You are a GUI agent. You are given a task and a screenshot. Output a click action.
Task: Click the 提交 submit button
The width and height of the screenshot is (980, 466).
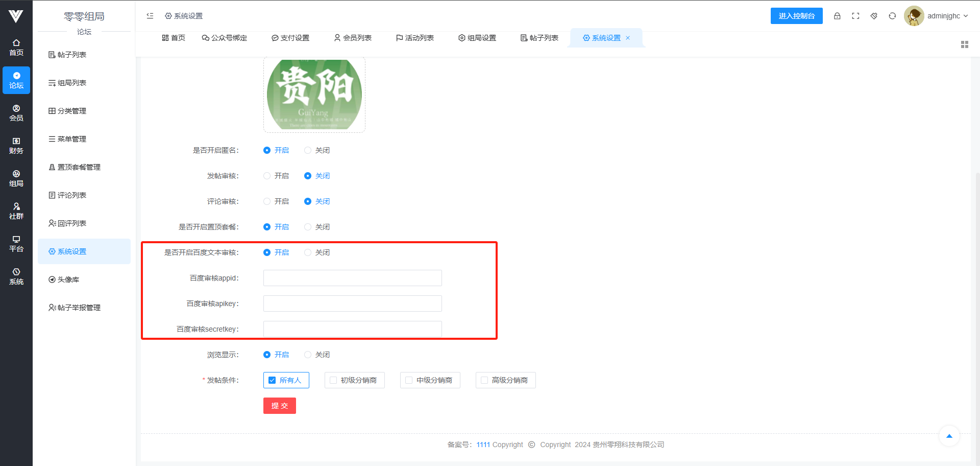pyautogui.click(x=279, y=406)
